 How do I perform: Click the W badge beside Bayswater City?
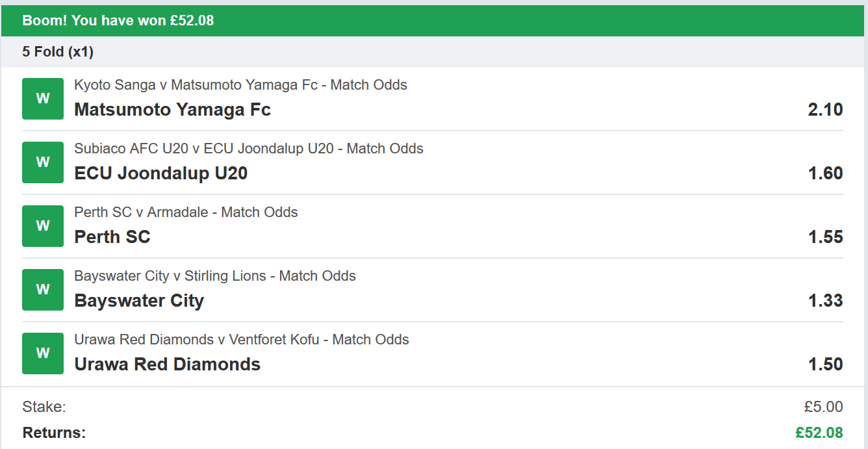(x=43, y=290)
